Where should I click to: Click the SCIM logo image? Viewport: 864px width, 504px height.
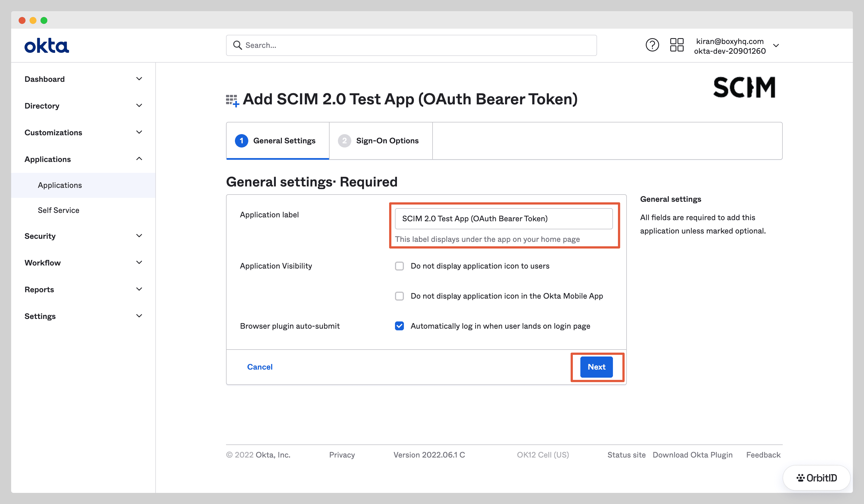(744, 87)
